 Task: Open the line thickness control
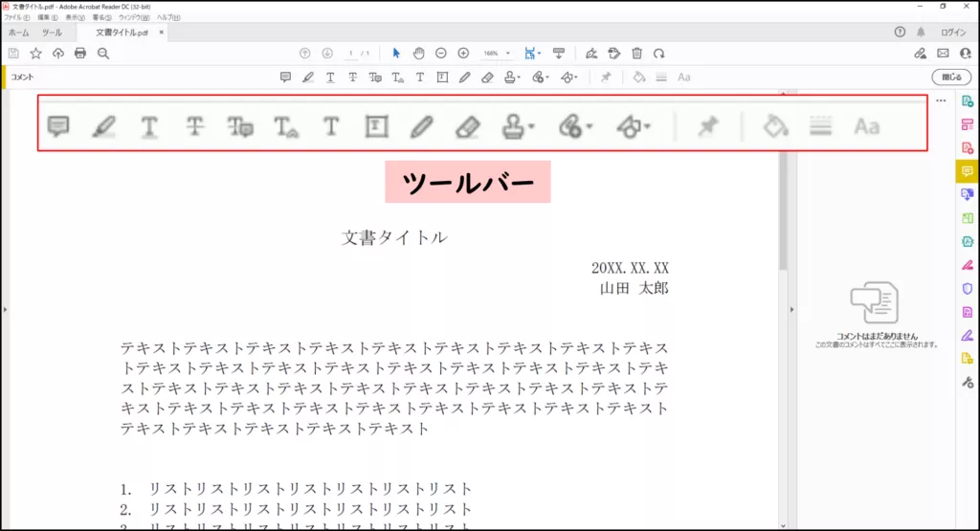[x=661, y=77]
